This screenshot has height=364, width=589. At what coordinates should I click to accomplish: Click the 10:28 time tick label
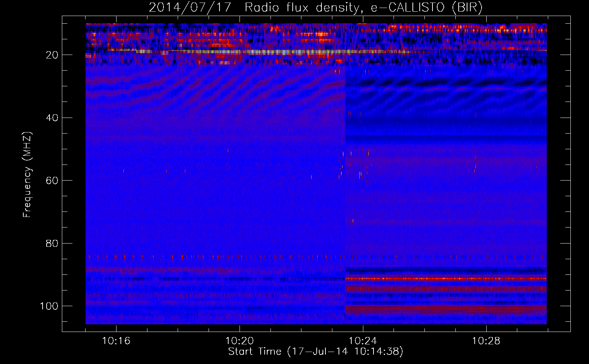pos(486,341)
